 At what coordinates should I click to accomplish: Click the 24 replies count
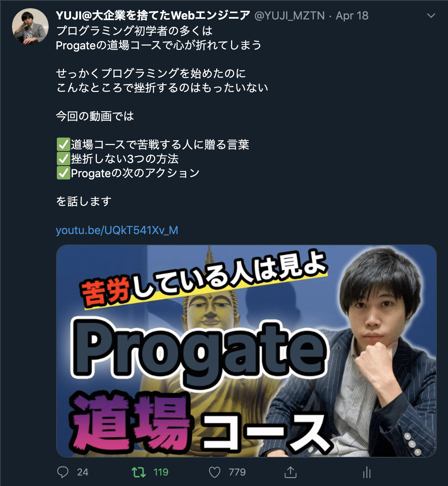83,472
